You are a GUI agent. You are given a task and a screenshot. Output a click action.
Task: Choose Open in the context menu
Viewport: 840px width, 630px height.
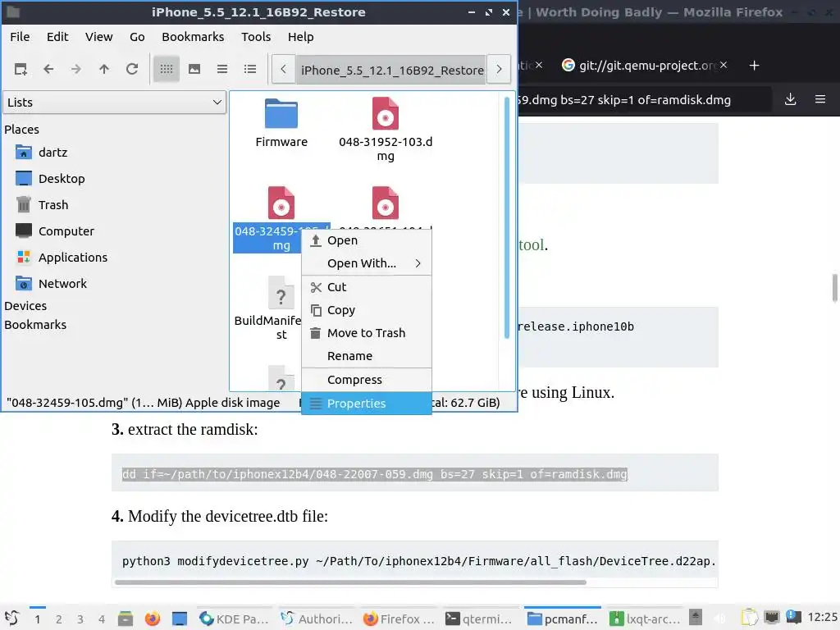pos(367,240)
